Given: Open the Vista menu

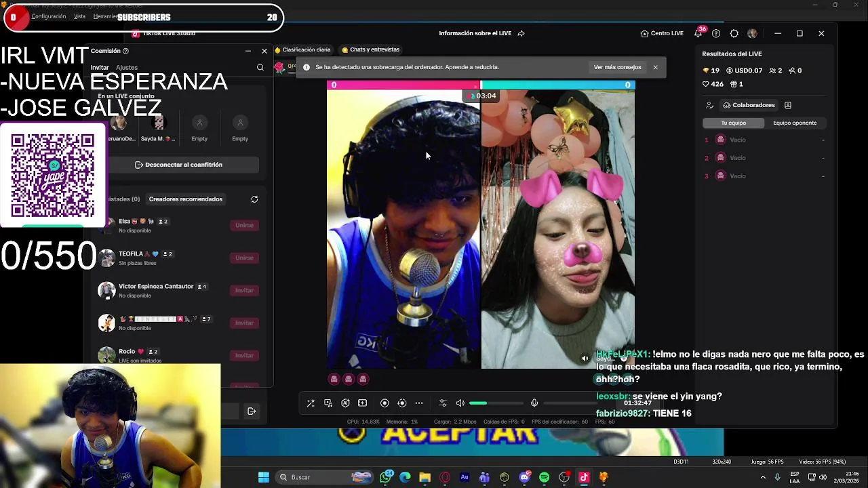Looking at the screenshot, I should tap(79, 16).
